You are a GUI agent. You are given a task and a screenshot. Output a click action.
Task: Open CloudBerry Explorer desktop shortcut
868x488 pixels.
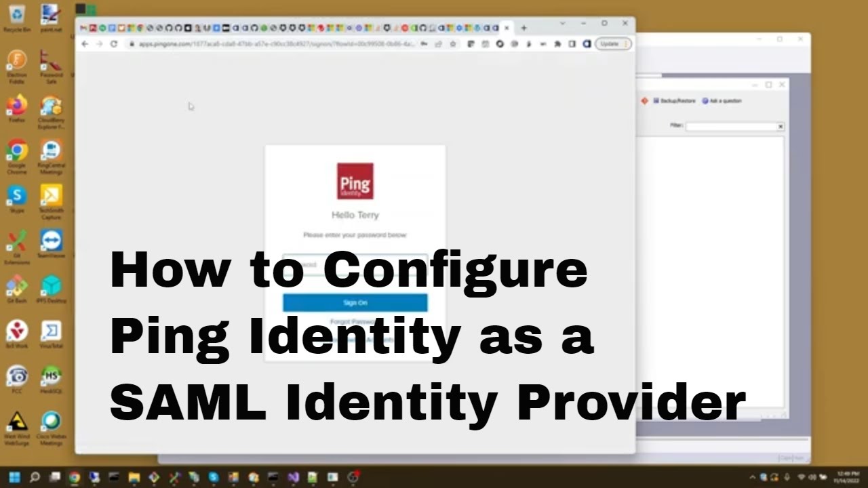point(51,112)
